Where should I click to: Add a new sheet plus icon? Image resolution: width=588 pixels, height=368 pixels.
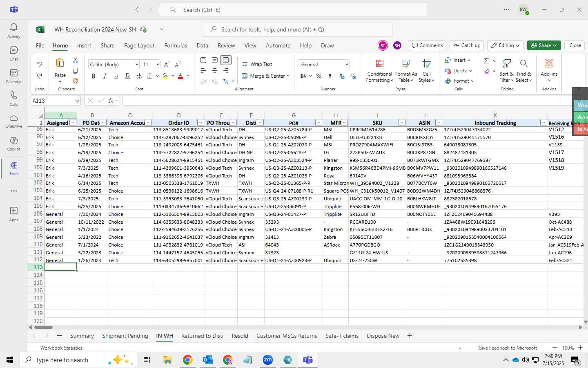410,336
